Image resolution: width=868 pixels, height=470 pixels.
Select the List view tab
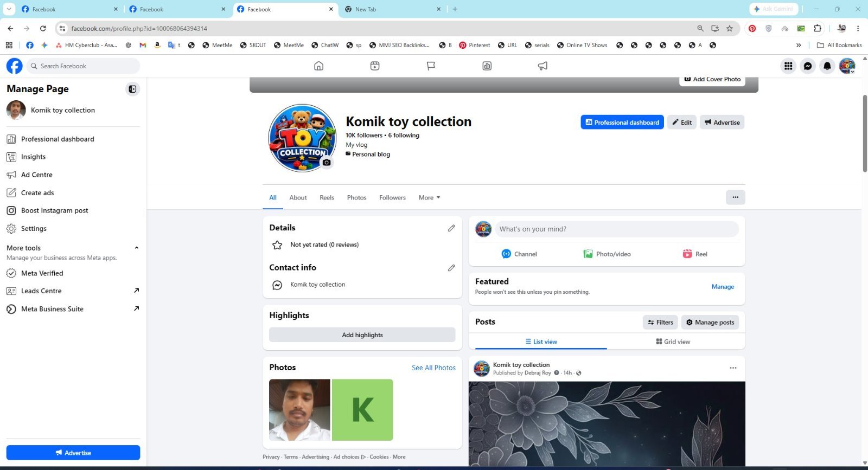coord(541,342)
